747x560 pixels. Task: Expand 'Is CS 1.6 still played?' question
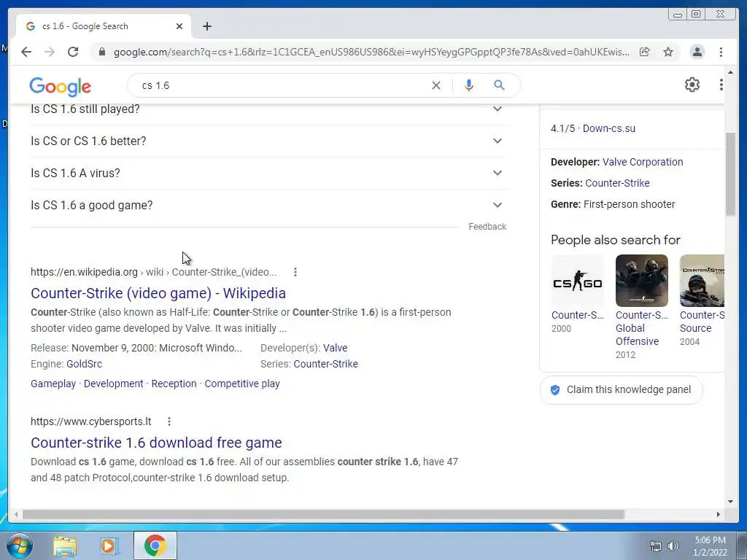point(269,109)
